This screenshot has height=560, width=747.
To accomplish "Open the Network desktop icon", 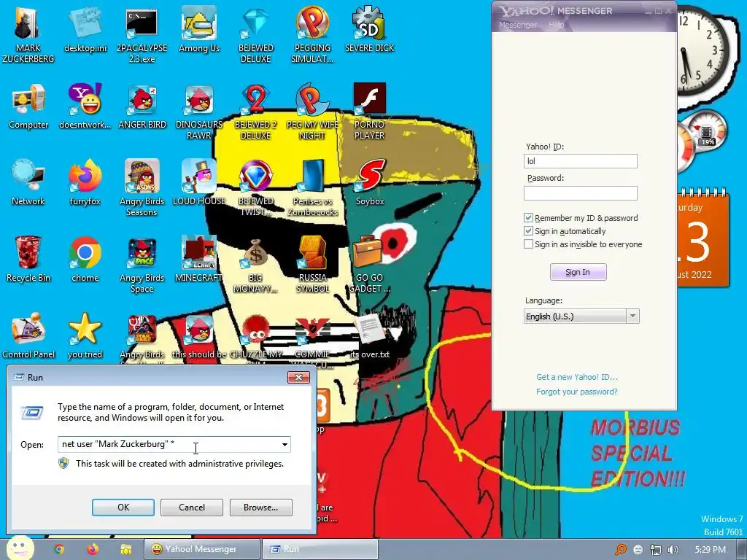I will [x=28, y=183].
